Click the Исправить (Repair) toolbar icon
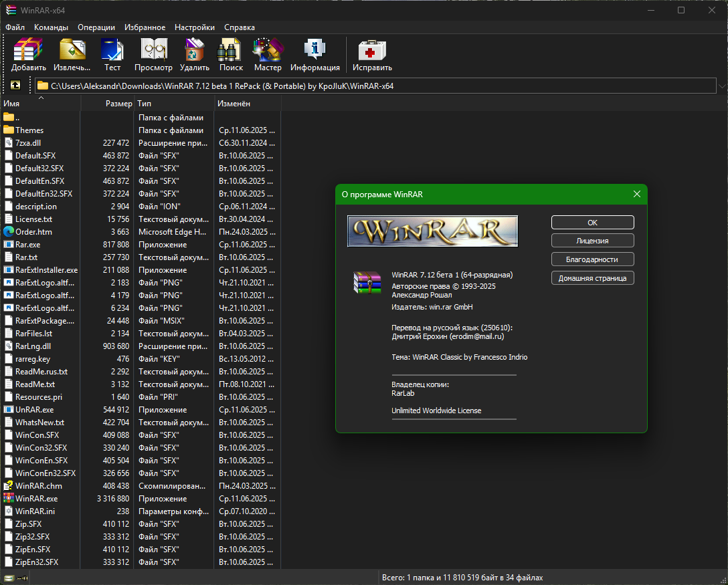728x585 pixels. (x=372, y=55)
